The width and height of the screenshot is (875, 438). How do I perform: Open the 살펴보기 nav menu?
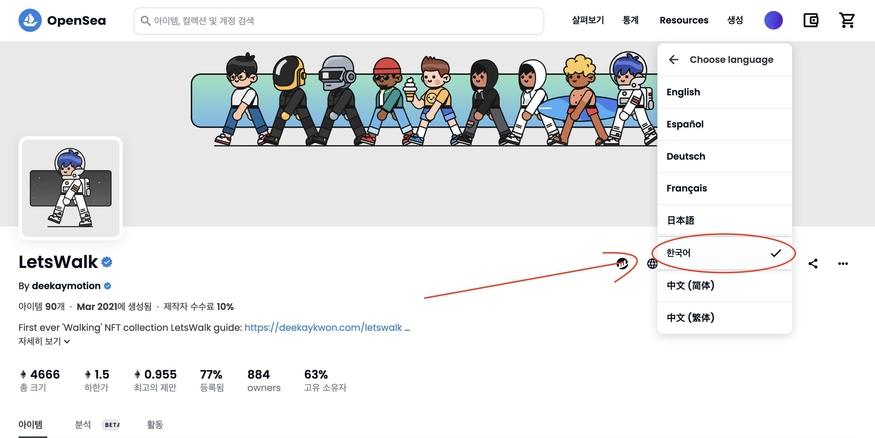click(588, 20)
